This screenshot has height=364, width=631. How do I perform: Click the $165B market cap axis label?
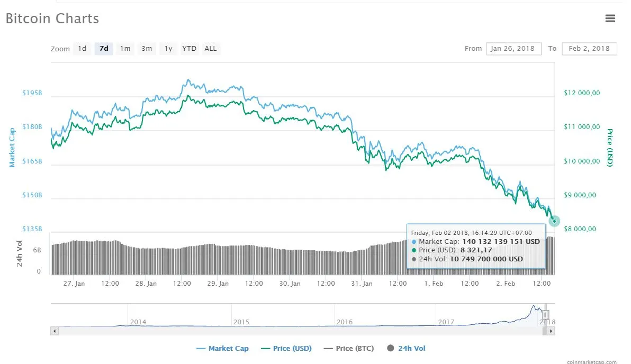(x=32, y=161)
